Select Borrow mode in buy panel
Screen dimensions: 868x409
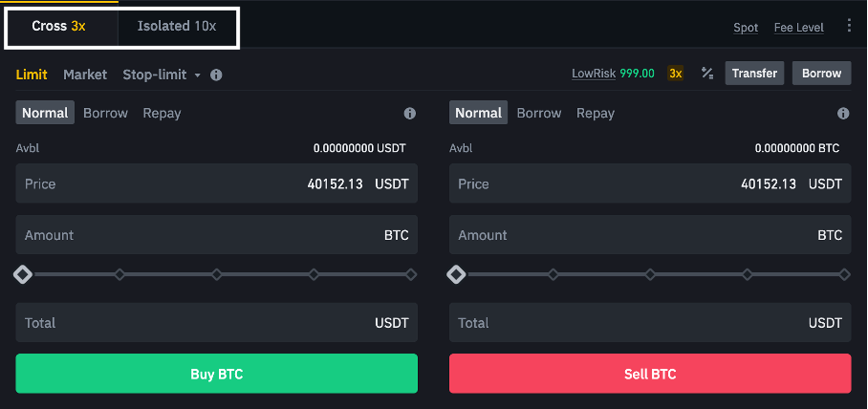[105, 113]
